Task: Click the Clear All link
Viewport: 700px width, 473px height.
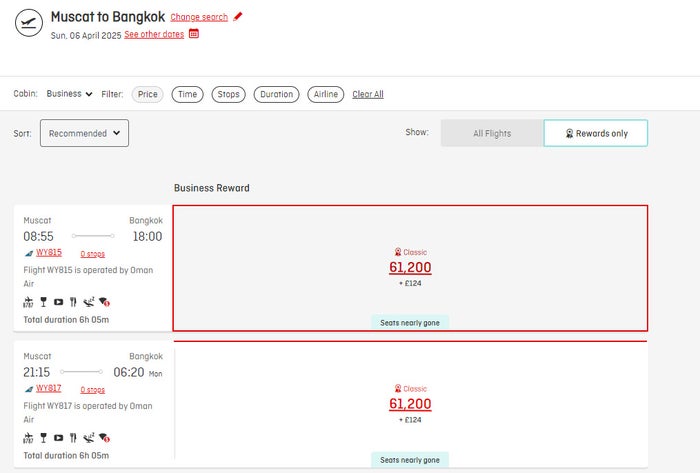Action: [x=368, y=94]
